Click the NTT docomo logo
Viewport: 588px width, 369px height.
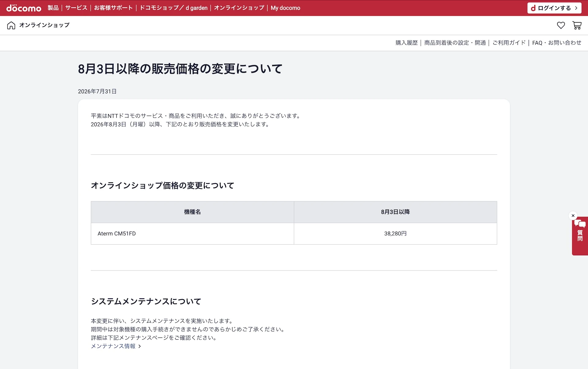click(x=24, y=8)
